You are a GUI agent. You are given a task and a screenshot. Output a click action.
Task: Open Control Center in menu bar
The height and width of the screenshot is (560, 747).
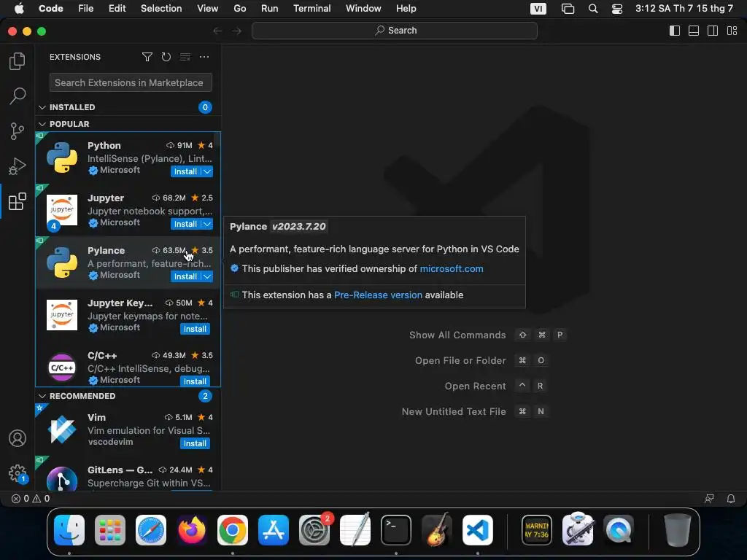[x=617, y=9]
